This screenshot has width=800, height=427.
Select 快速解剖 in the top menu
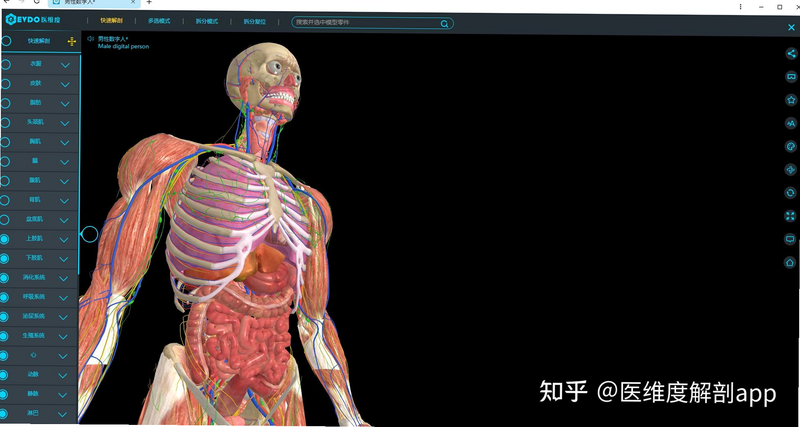click(111, 21)
